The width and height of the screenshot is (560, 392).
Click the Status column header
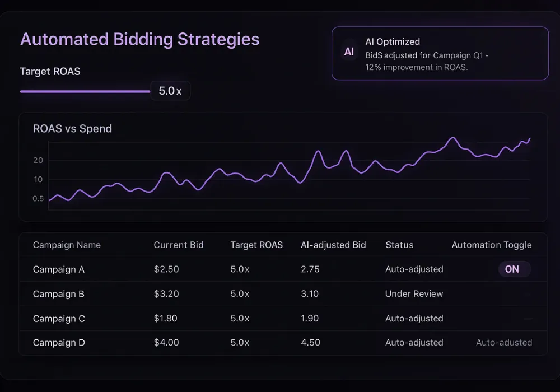tap(399, 245)
